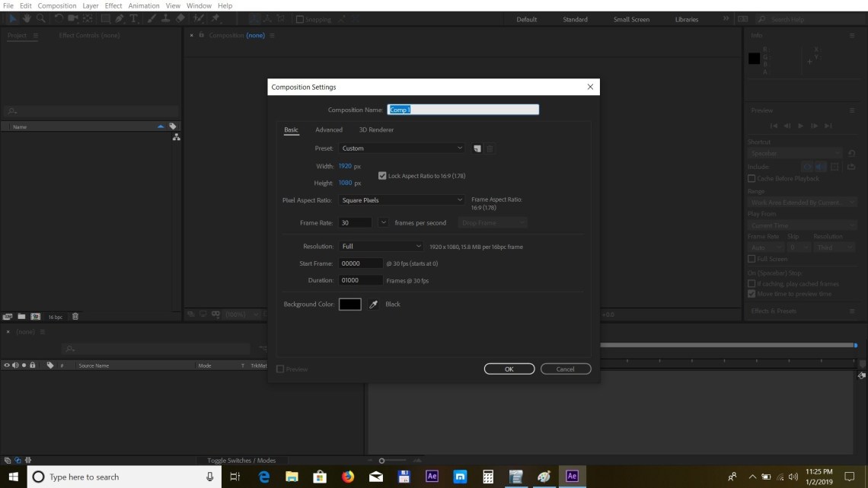Toggle the Preview checkbox in dialog
The height and width of the screenshot is (488, 868).
pyautogui.click(x=280, y=369)
